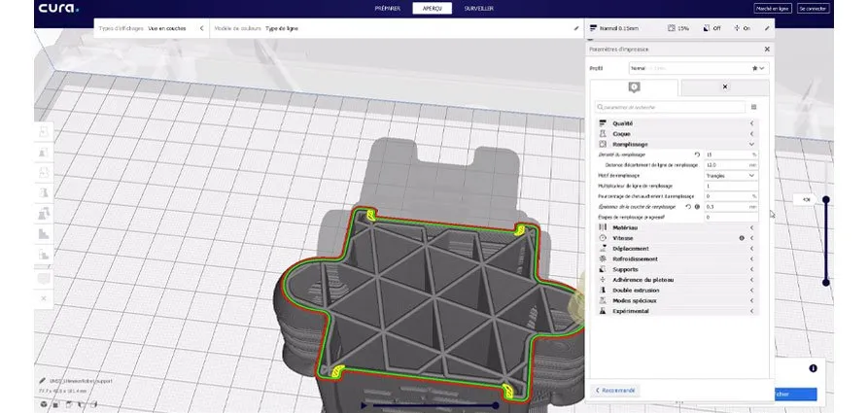Image resolution: width=868 pixels, height=413 pixels.
Task: Click the Multiplicateur de ligne de remplissage field
Action: coord(731,186)
